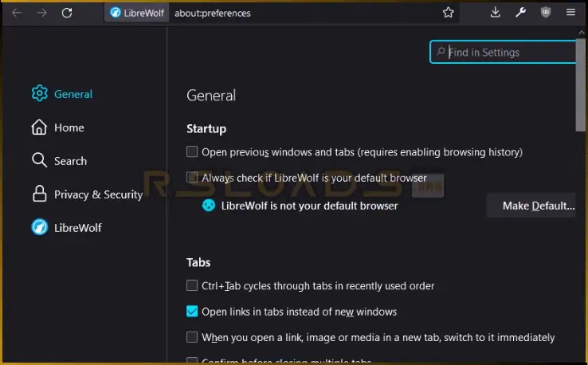
Task: Open Privacy & Security settings
Action: click(98, 194)
